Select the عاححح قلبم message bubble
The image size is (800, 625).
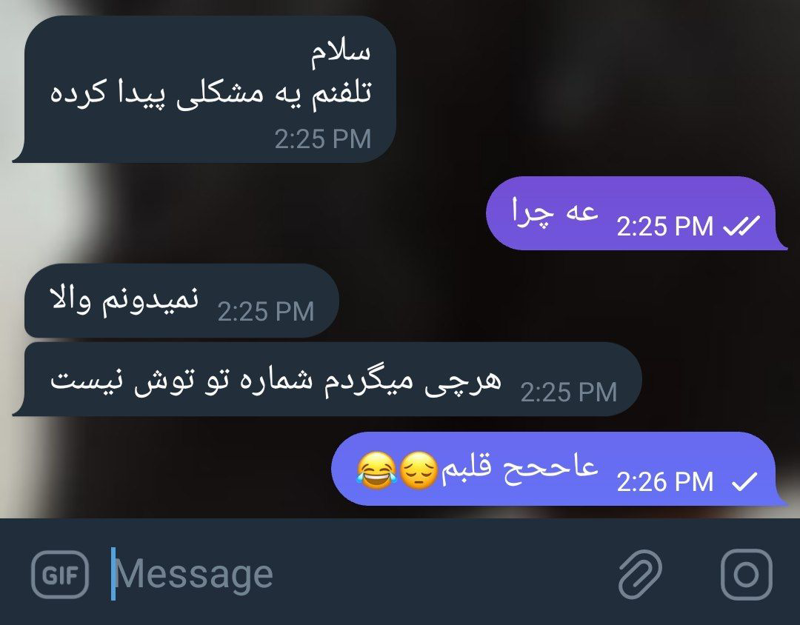[559, 469]
